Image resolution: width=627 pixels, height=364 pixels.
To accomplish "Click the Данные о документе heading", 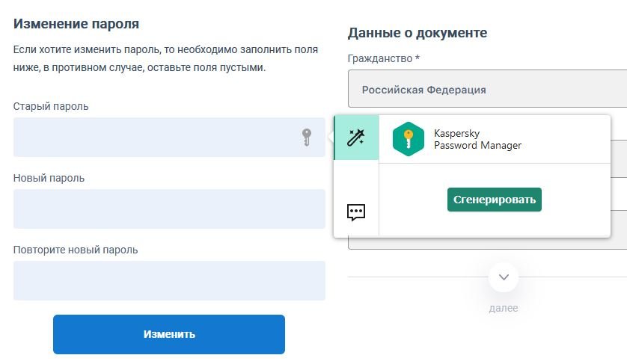I will click(x=418, y=33).
